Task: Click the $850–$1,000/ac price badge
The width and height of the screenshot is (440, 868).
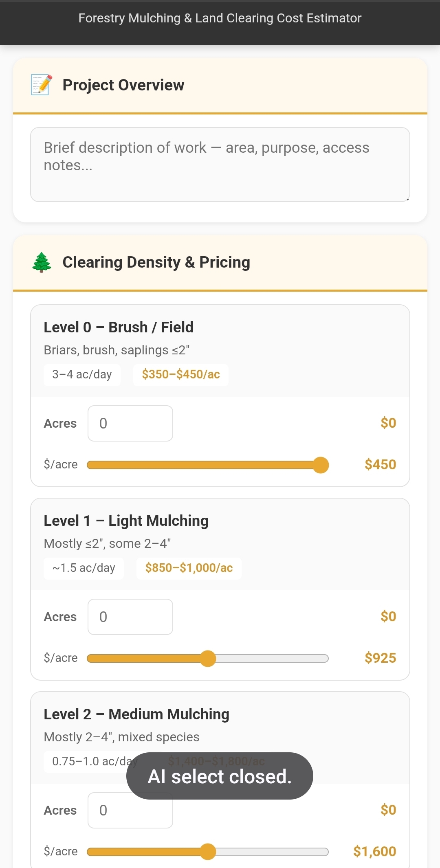Action: pos(189,568)
